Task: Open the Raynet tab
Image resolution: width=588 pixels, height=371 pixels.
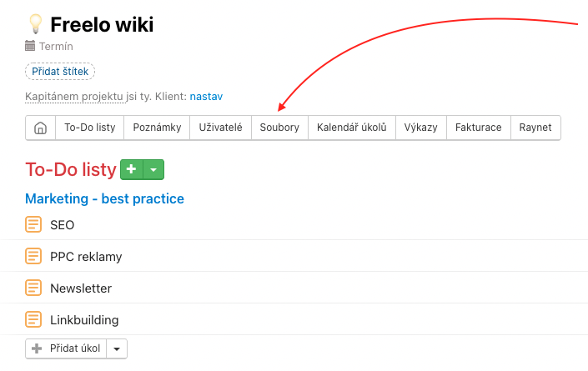Action: (535, 128)
